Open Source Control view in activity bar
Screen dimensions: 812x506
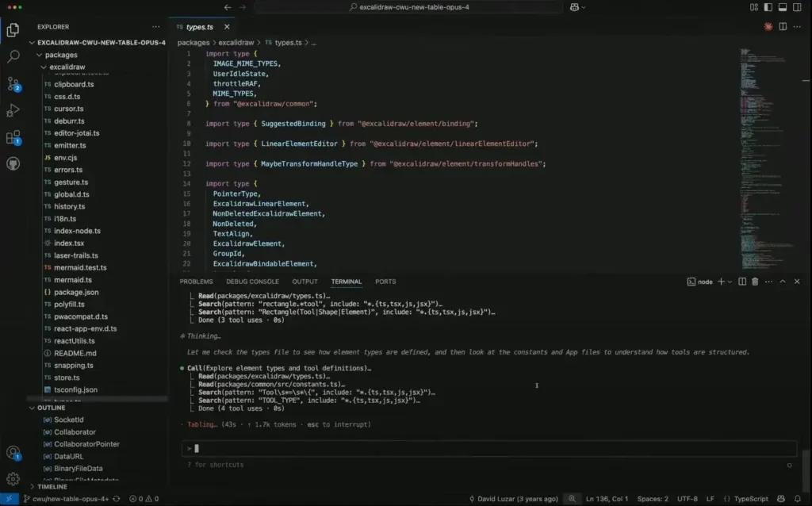click(13, 83)
